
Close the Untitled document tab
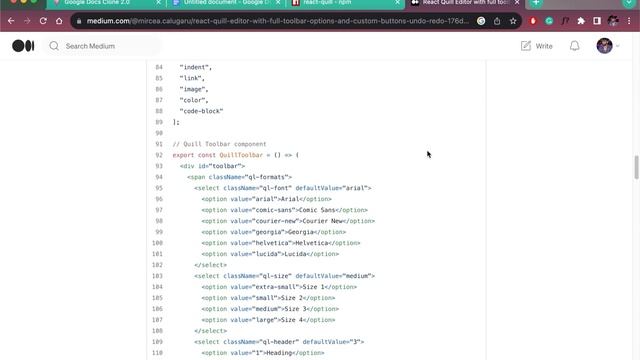[278, 2]
